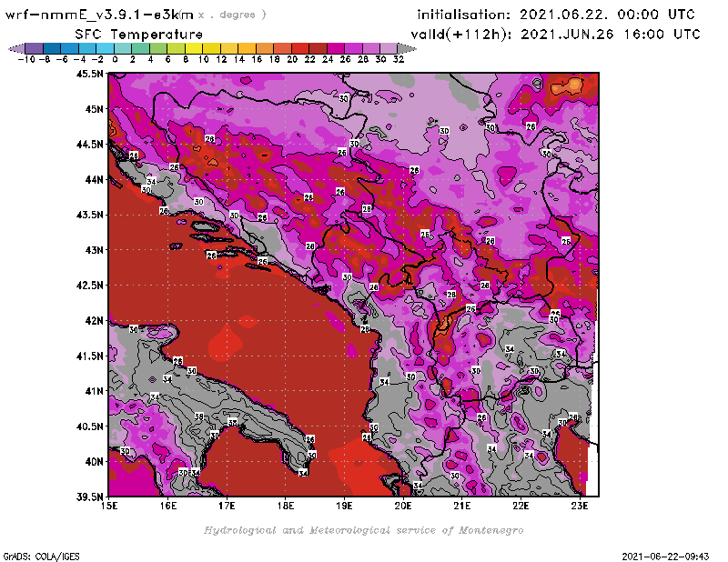Click the '21E' longitude label
Screen dimensions: 728x562
pyautogui.click(x=462, y=506)
